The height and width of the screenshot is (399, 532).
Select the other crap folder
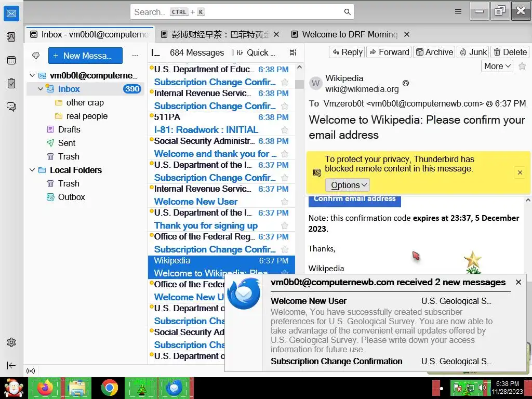[85, 102]
